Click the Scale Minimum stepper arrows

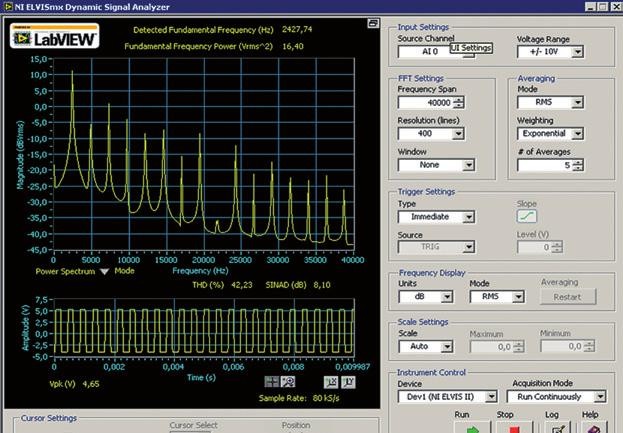click(589, 346)
